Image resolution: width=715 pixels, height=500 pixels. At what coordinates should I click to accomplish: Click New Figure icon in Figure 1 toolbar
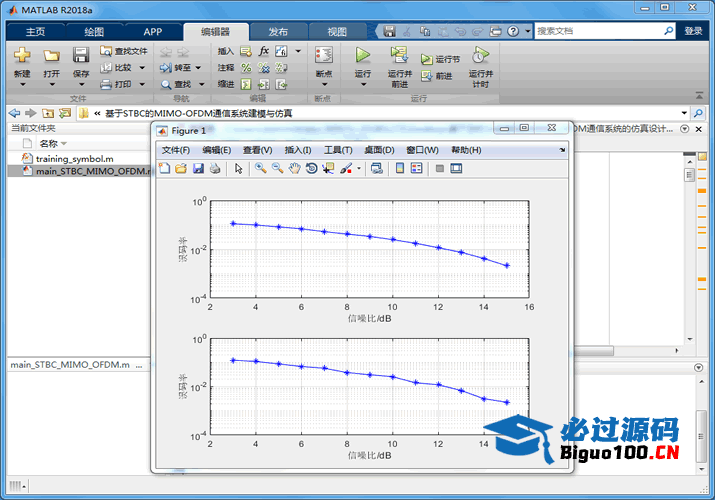click(x=165, y=168)
